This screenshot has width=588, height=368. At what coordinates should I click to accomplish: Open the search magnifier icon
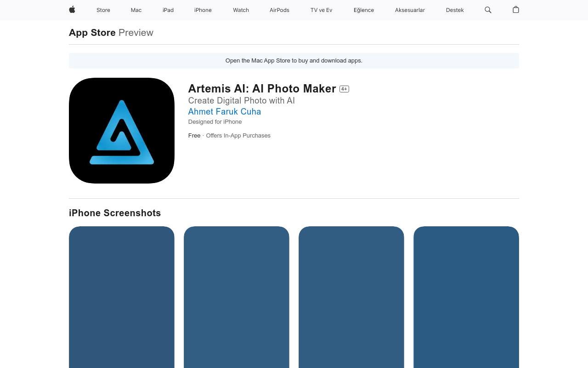click(x=488, y=10)
